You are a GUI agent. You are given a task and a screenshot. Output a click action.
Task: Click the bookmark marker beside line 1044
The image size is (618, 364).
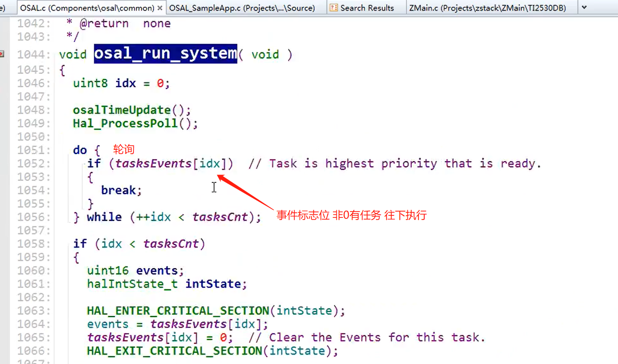(x=2, y=54)
